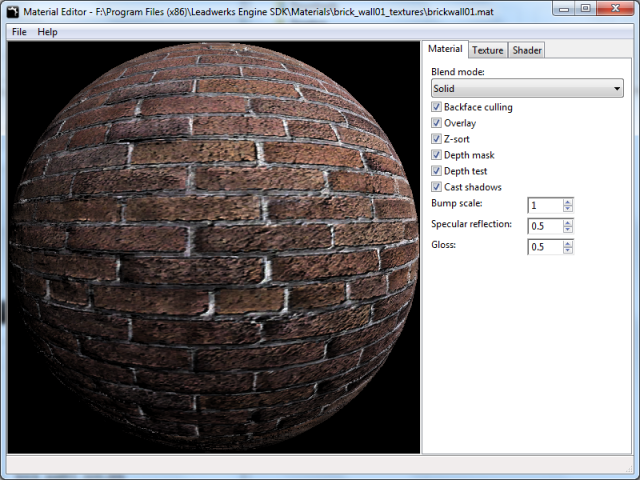640x480 pixels.
Task: Uncheck the Z-sort option
Action: coord(437,139)
